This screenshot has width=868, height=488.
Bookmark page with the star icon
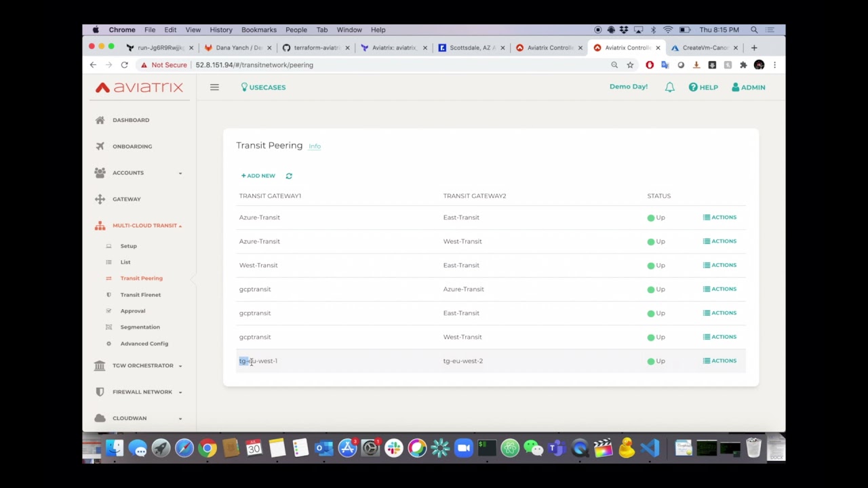[630, 65]
